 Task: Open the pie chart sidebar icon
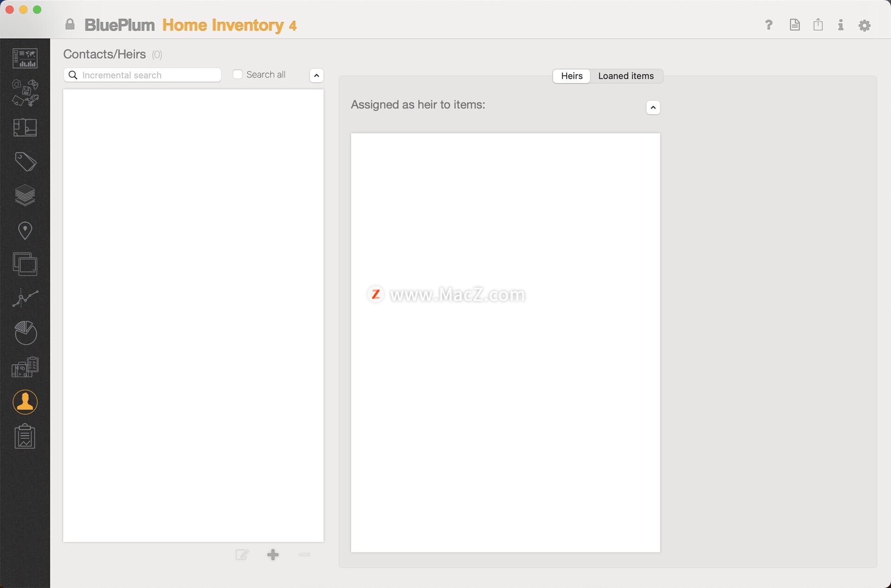25,332
